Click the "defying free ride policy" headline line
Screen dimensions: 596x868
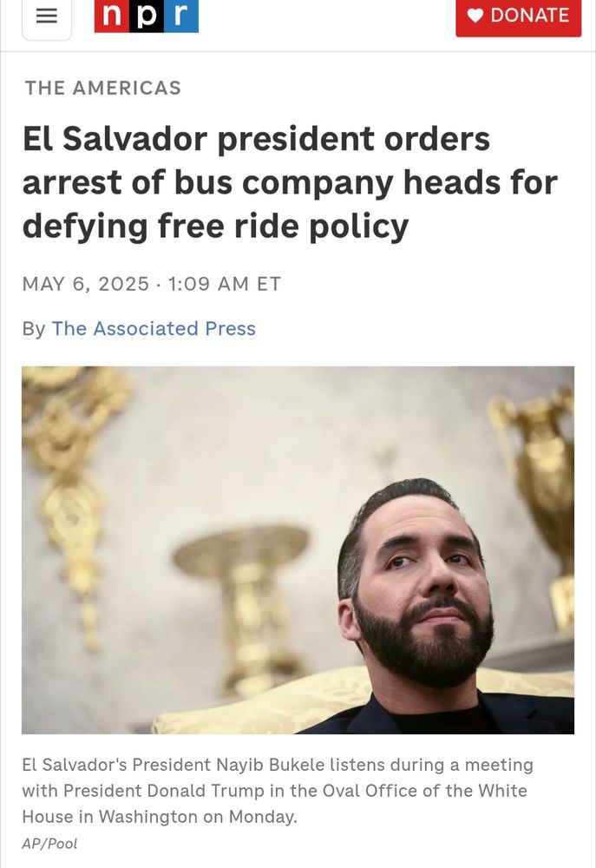tap(215, 226)
